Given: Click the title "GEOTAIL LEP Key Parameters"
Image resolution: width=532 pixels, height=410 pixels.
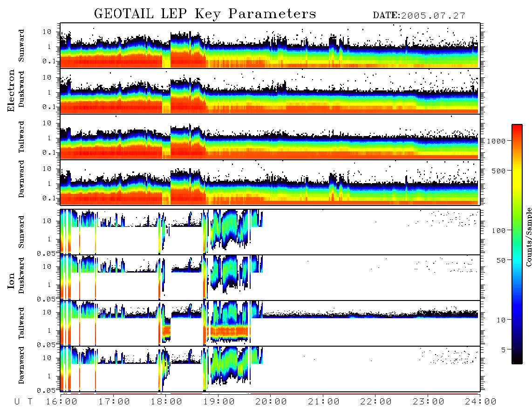Looking at the screenshot, I should coord(205,14).
